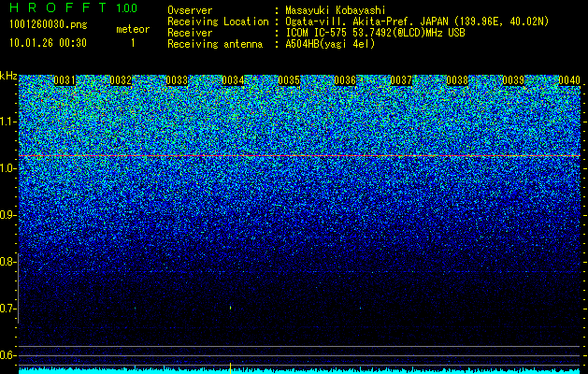Click the meteor count value 1

[x=133, y=43]
